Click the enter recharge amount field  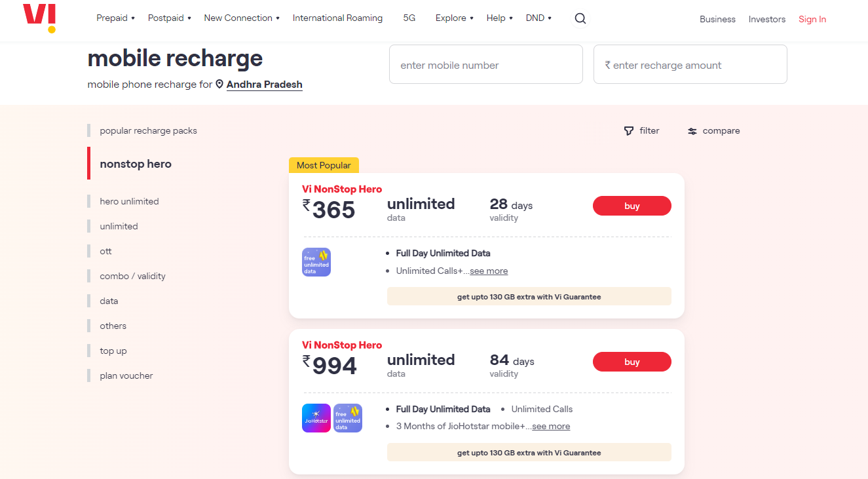pyautogui.click(x=690, y=64)
